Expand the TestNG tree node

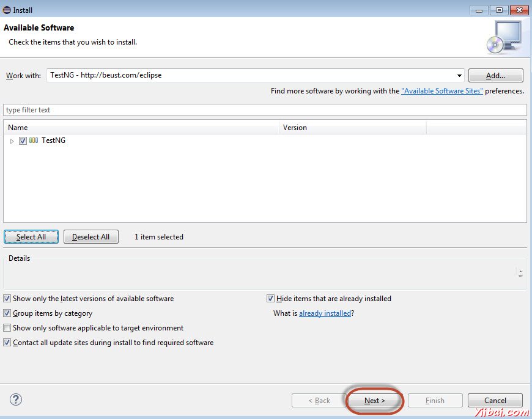pyautogui.click(x=11, y=140)
